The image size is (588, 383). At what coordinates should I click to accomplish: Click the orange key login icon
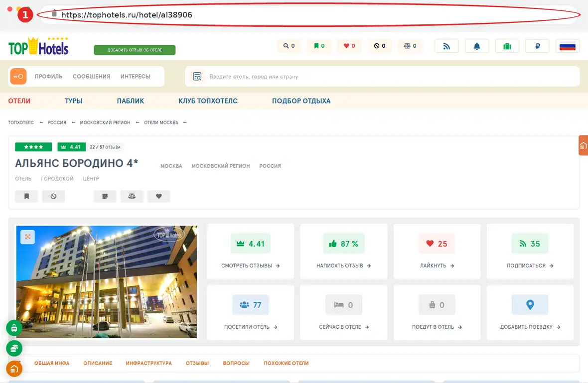18,76
